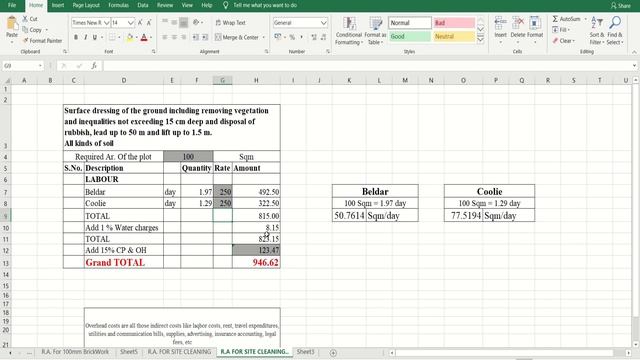Click the Paste icon

(12, 24)
